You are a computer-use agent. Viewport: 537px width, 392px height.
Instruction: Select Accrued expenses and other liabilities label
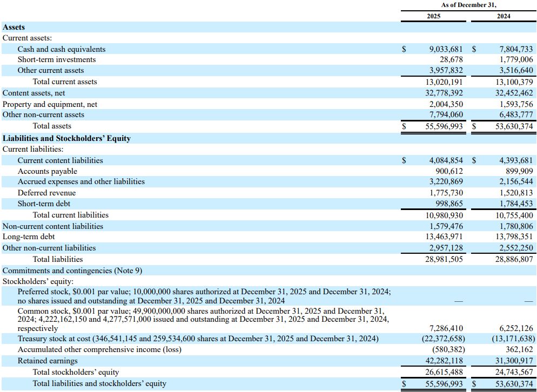pos(81,181)
